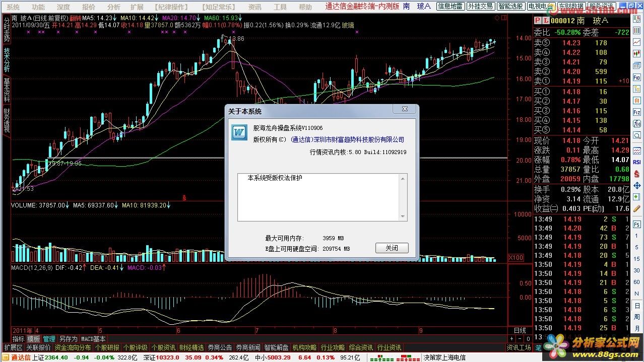Click the red S icon in right toolbar
This screenshot has width=644, height=362.
(x=637, y=174)
